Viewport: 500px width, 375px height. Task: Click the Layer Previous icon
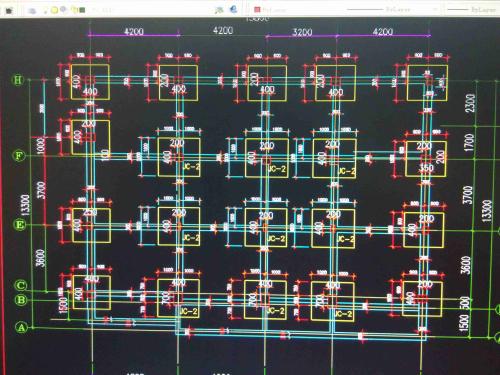coord(234,9)
